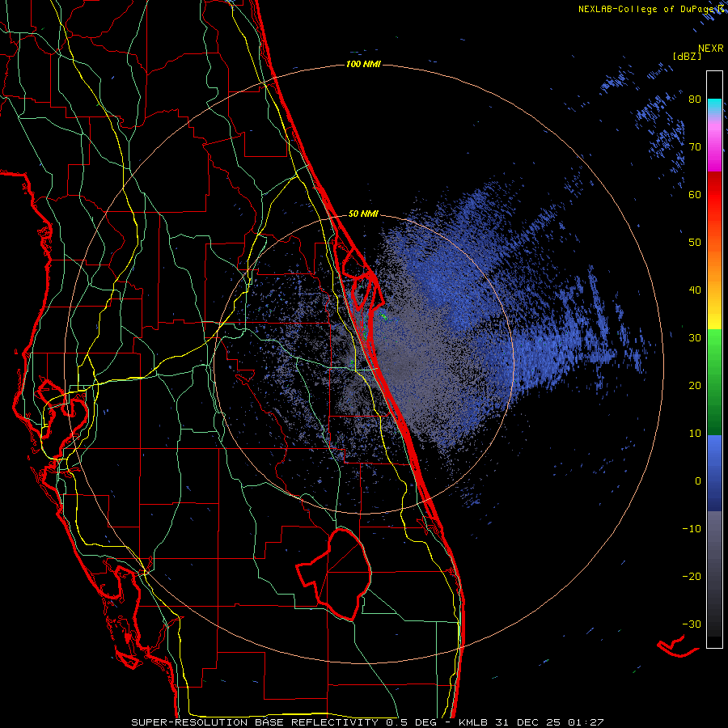The width and height of the screenshot is (728, 728).
Task: Click the [dBZ] units label
Action: point(687,56)
